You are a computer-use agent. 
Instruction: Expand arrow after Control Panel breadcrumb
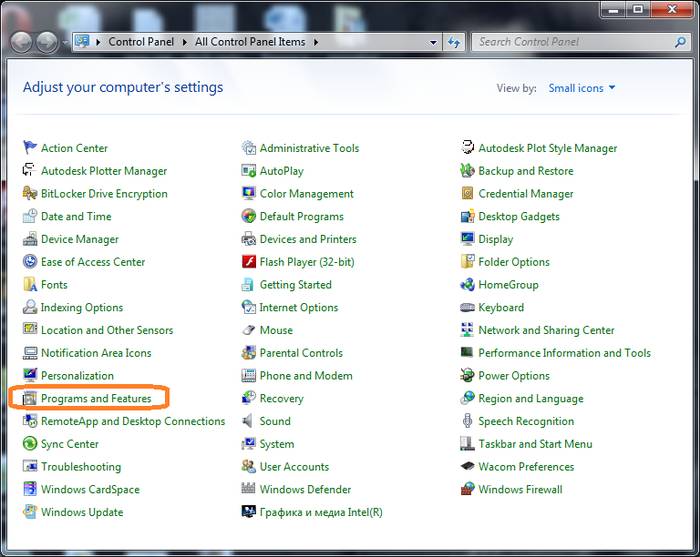(x=186, y=42)
